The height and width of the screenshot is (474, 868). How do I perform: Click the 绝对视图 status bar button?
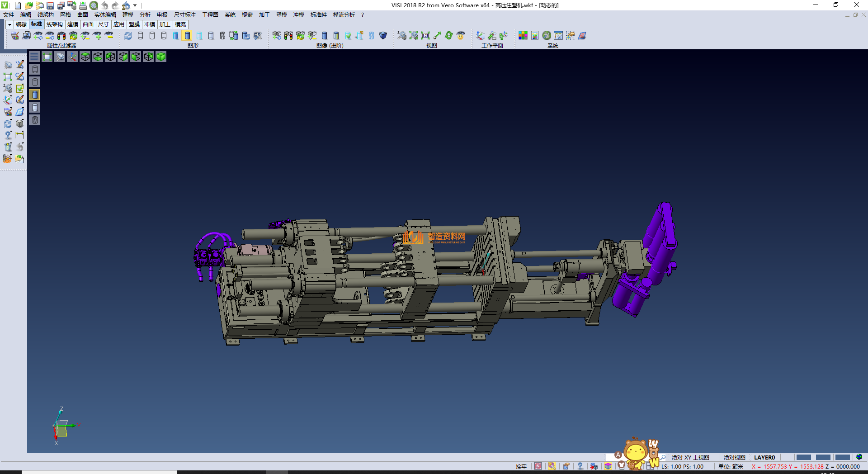pos(734,457)
